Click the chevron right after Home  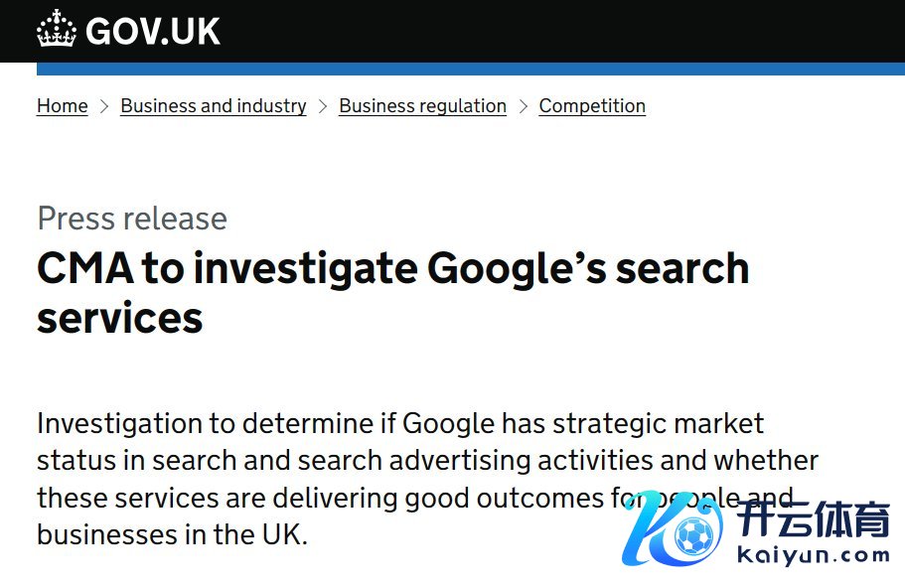[104, 106]
